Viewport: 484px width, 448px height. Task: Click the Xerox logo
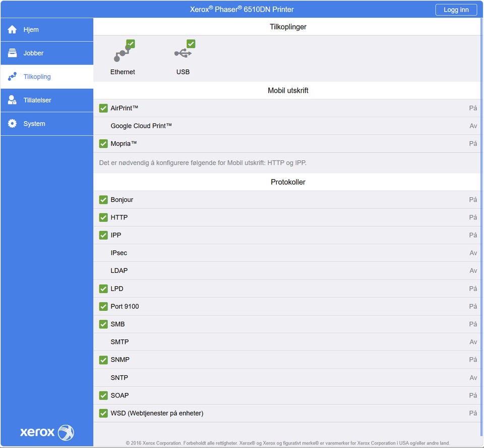click(47, 432)
